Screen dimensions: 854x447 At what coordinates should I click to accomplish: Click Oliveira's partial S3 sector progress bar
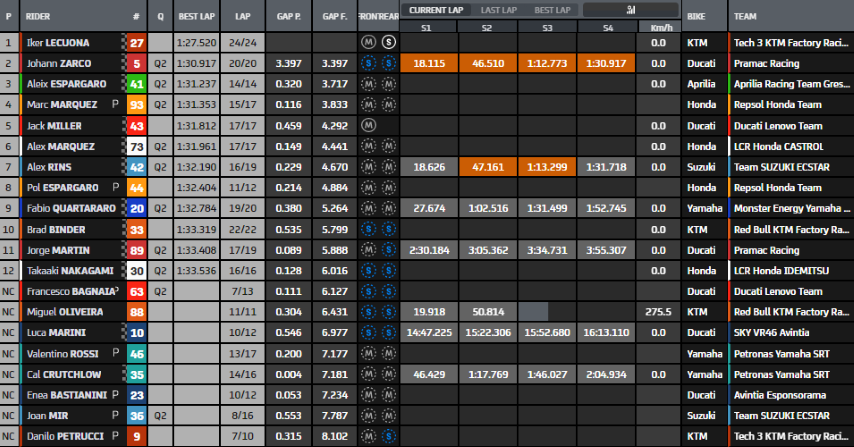533,312
